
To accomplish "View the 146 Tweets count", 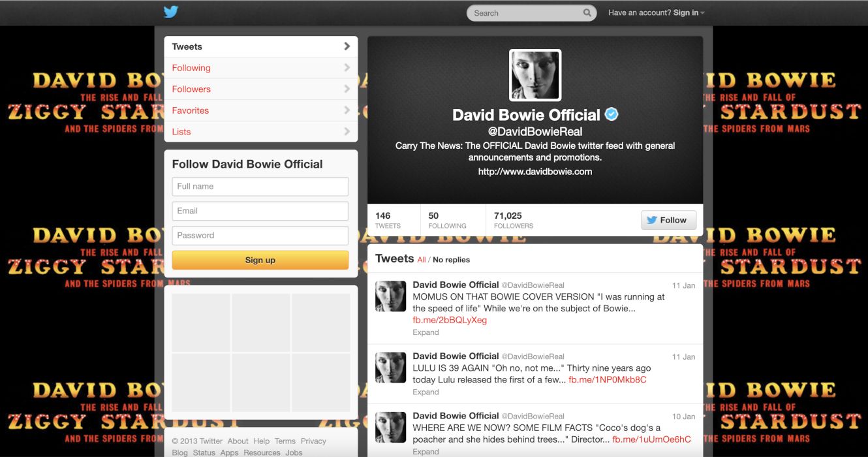I will pos(388,220).
